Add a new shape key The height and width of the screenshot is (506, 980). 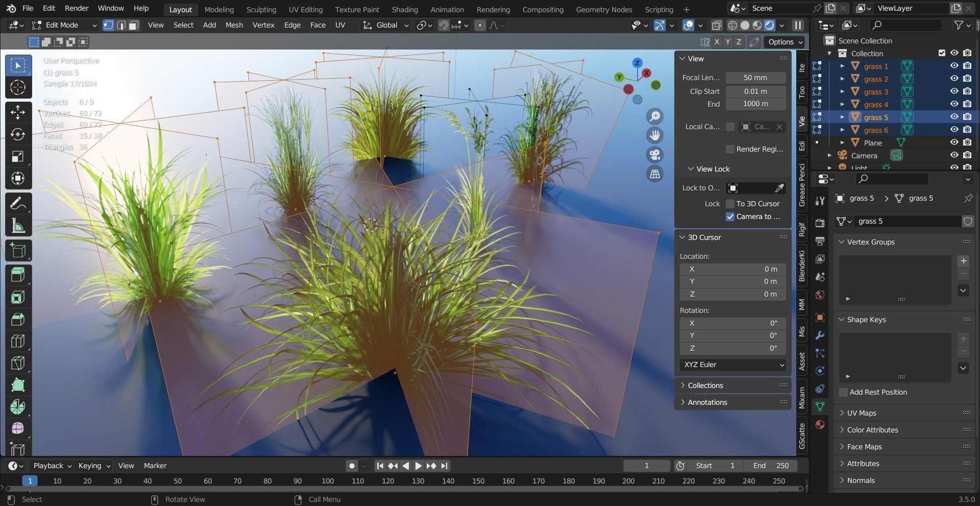tap(963, 339)
